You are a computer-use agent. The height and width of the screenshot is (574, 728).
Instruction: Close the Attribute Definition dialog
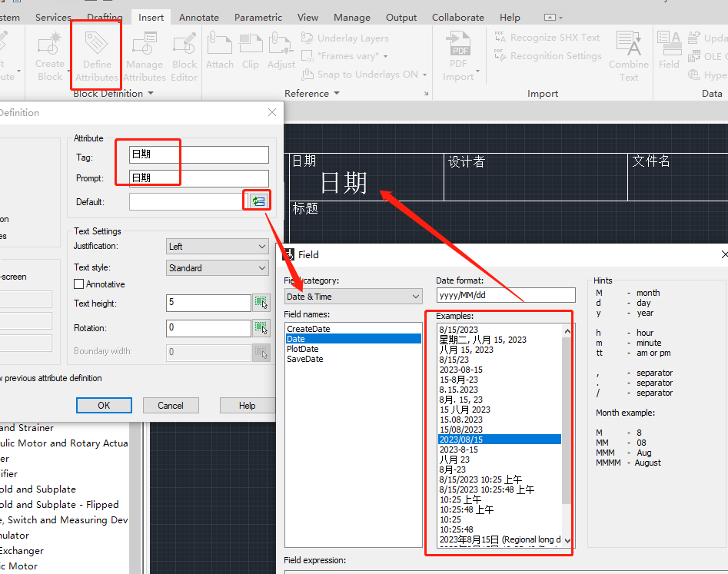[272, 112]
